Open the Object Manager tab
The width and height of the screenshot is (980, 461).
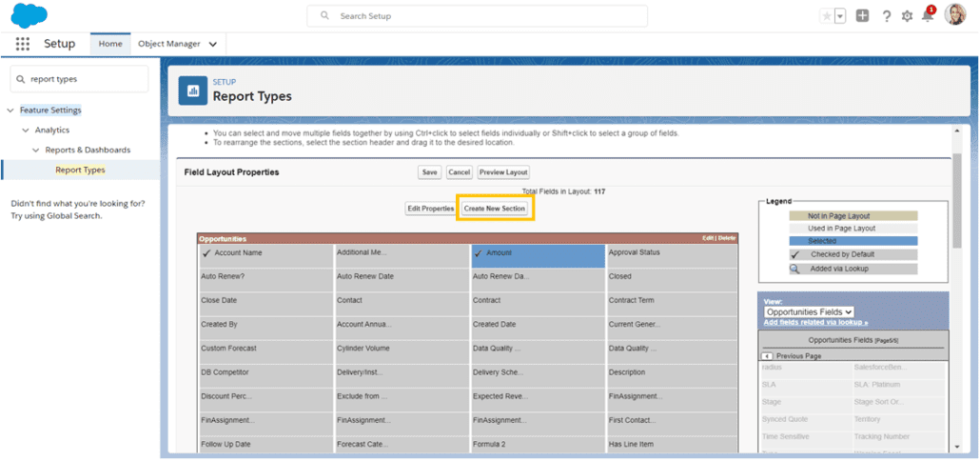click(169, 44)
